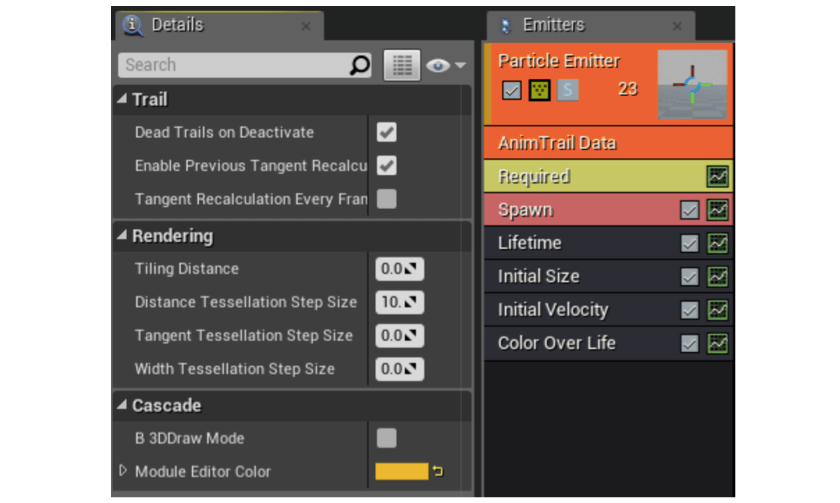Screen dimensions: 840x503
Task: Open the curve graph icon for Required module
Action: [717, 177]
